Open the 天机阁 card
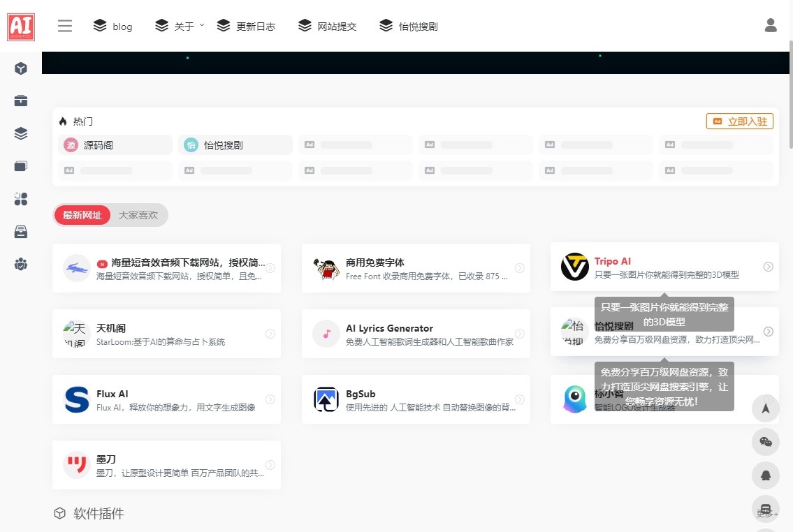 click(166, 334)
